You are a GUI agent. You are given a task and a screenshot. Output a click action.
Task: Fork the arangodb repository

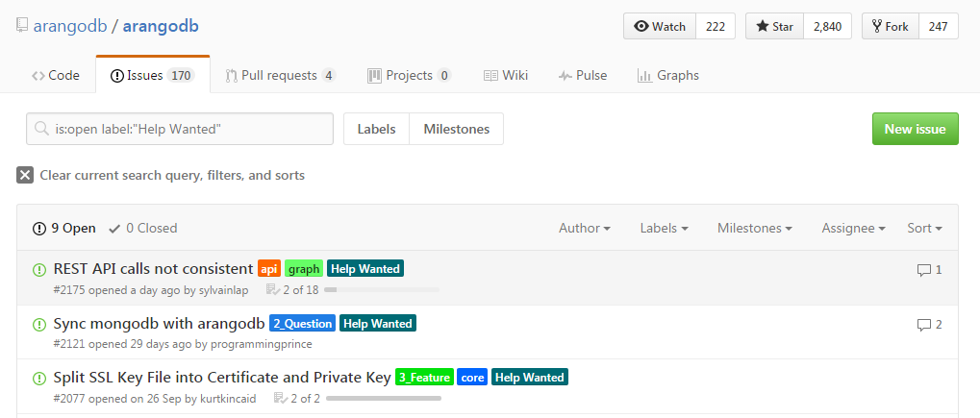pyautogui.click(x=891, y=26)
